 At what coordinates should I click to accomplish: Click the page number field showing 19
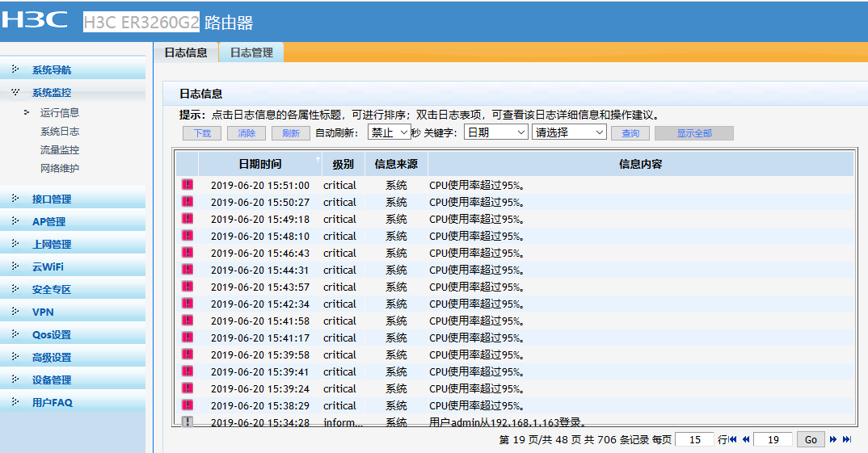pos(773,440)
